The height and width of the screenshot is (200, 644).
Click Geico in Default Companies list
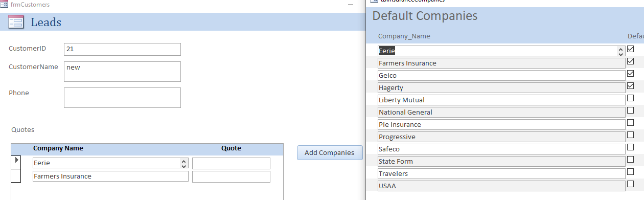(x=502, y=76)
